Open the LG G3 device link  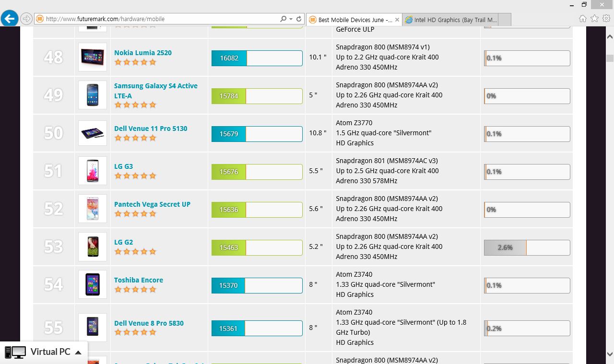coord(123,166)
